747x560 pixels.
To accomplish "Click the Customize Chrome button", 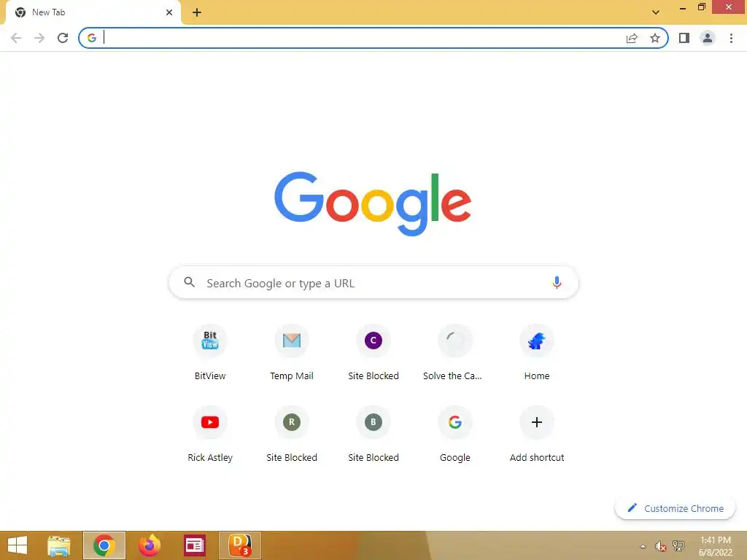I will pos(675,508).
